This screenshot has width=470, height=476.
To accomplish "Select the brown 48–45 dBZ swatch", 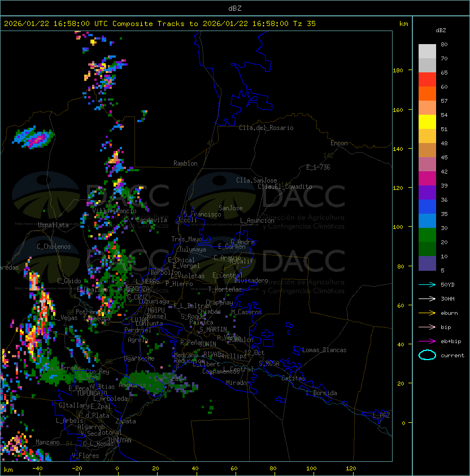I will pos(427,150).
